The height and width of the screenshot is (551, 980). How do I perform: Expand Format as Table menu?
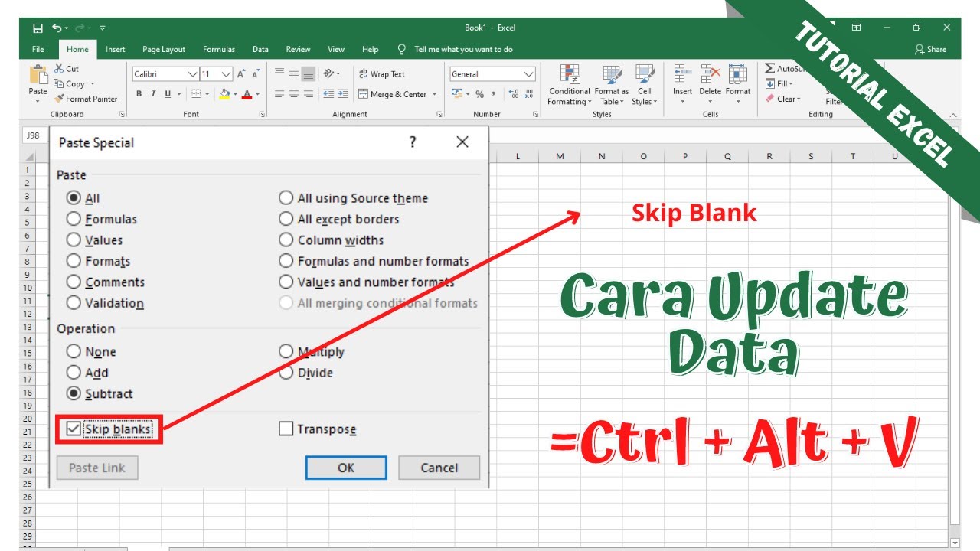click(611, 85)
